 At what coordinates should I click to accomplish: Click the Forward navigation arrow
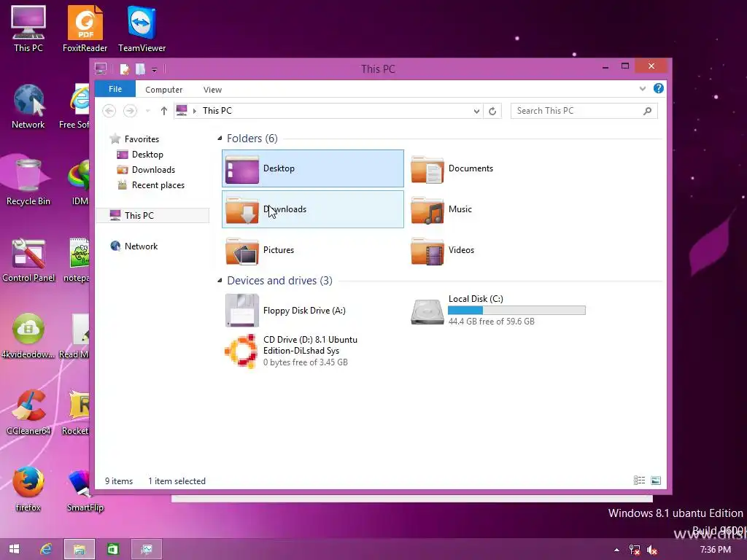[x=130, y=111]
